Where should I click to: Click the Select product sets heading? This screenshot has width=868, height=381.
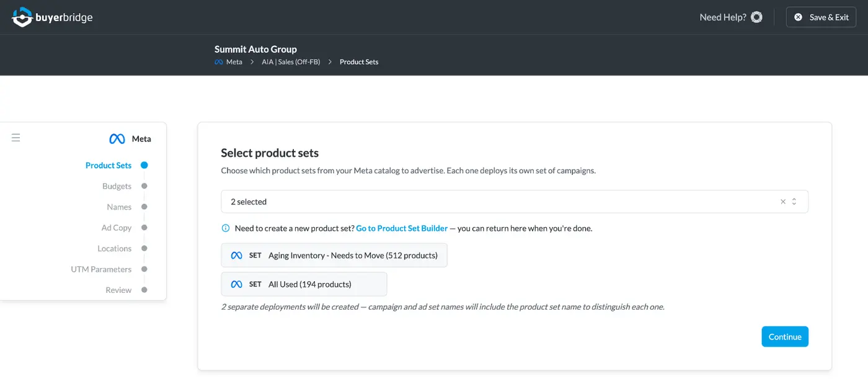tap(270, 153)
